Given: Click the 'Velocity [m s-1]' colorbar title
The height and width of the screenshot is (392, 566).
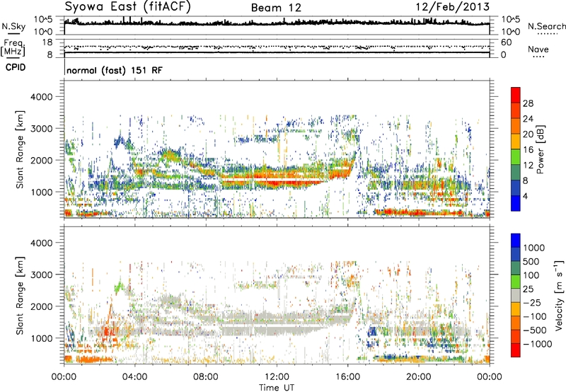Looking at the screenshot, I should tap(559, 295).
